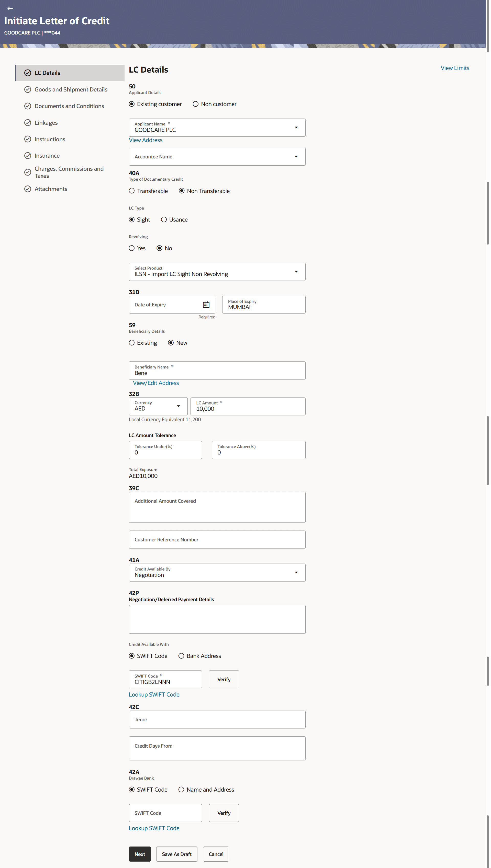Open the Date of Expiry calendar picker
Screen dimensions: 491x868
tap(206, 305)
